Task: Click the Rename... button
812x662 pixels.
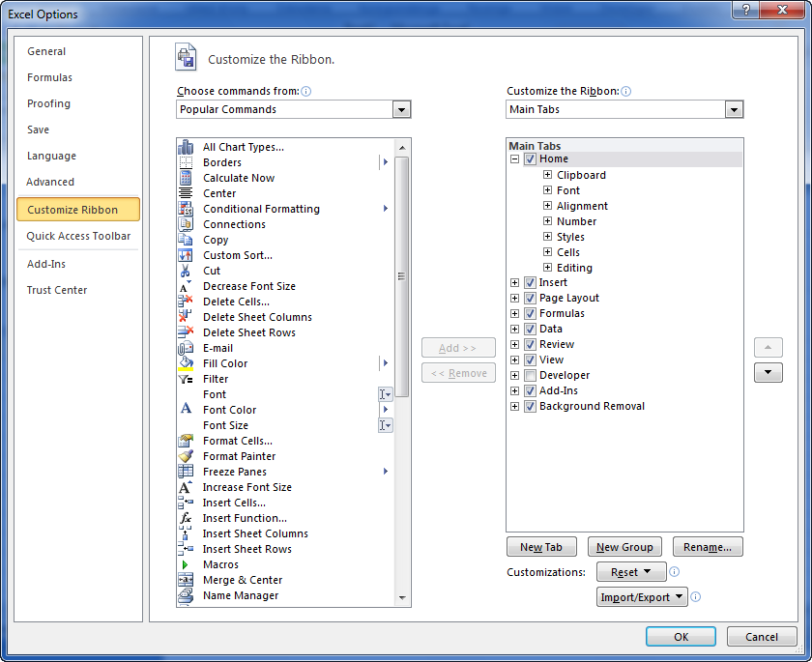Action: 708,547
